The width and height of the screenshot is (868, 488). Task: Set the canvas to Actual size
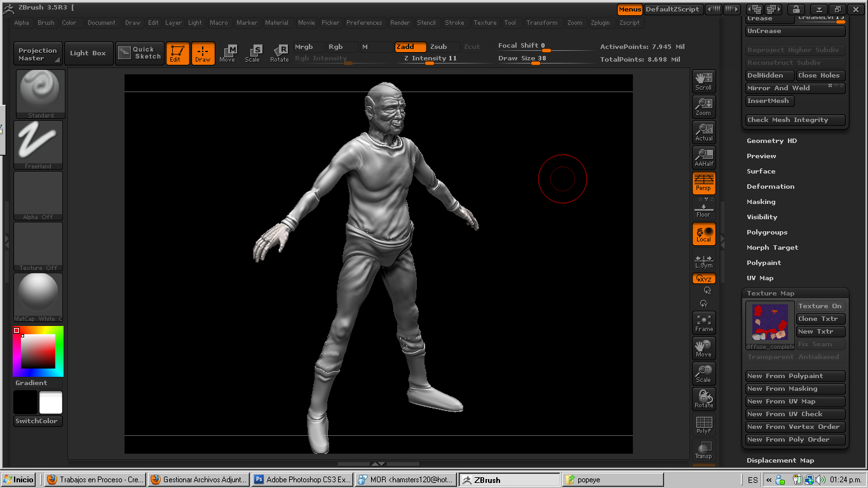pos(703,132)
